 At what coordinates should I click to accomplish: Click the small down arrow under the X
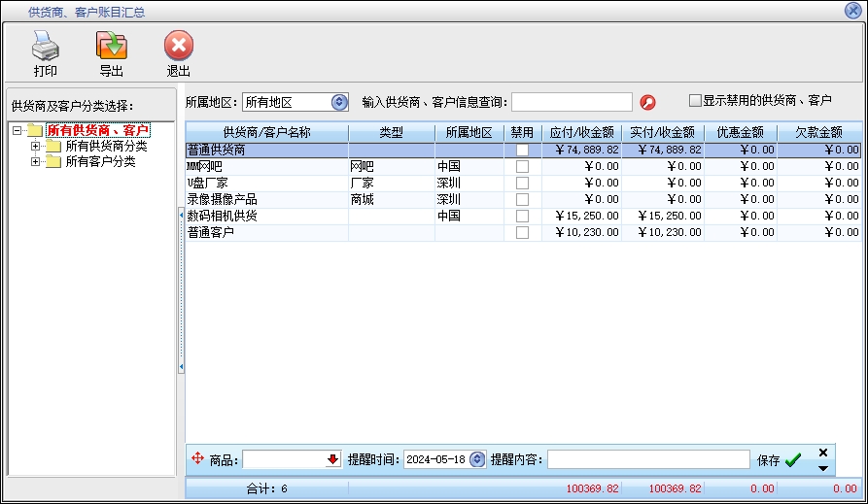pyautogui.click(x=823, y=468)
